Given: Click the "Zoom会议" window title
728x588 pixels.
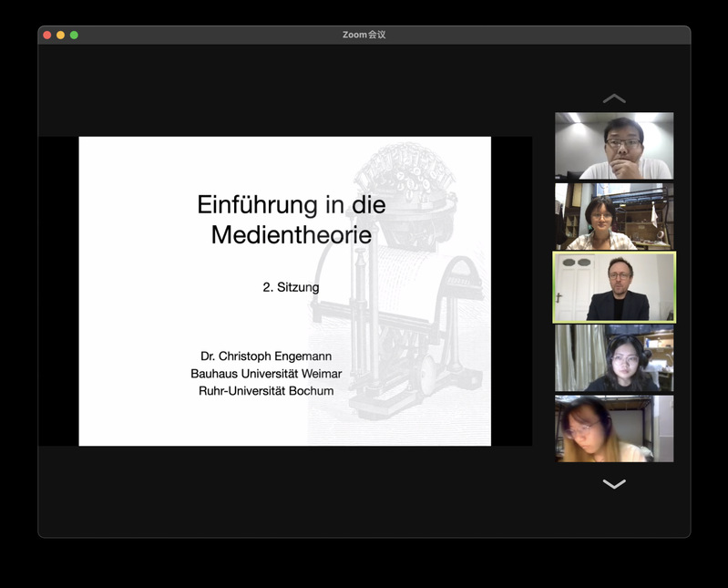Looking at the screenshot, I should tap(364, 35).
